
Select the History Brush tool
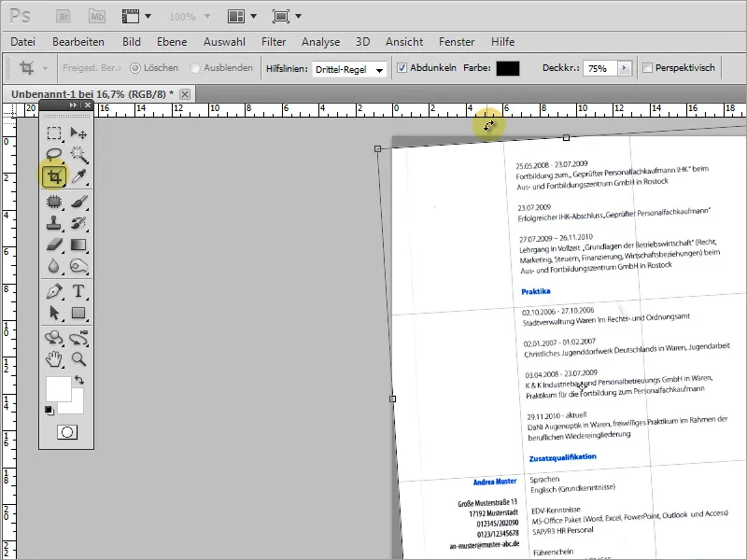[x=78, y=223]
